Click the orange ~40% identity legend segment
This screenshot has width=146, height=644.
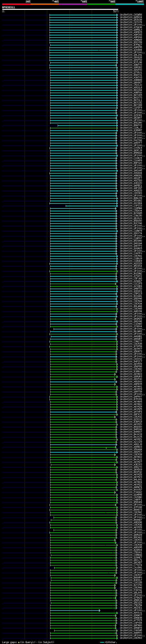[x=45, y=4]
